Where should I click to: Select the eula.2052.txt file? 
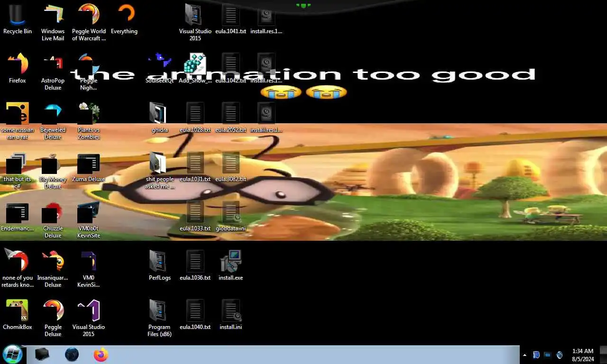pos(230,118)
